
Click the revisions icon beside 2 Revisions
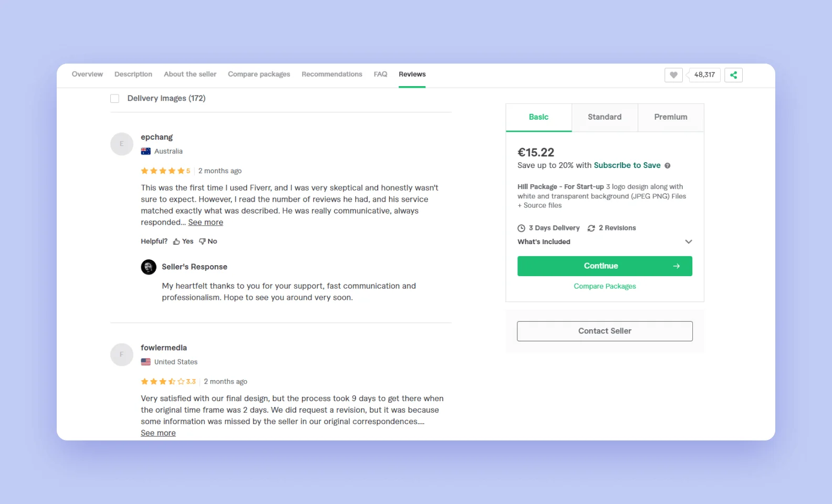pyautogui.click(x=591, y=228)
